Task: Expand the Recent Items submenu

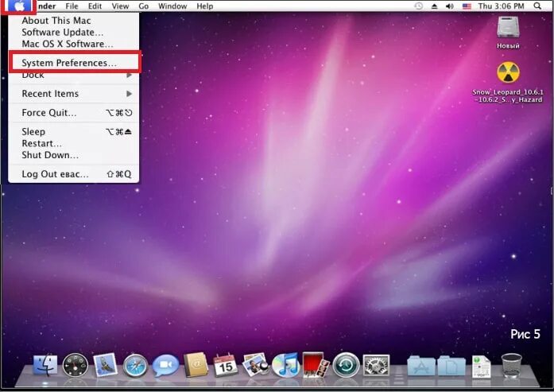Action: click(73, 94)
